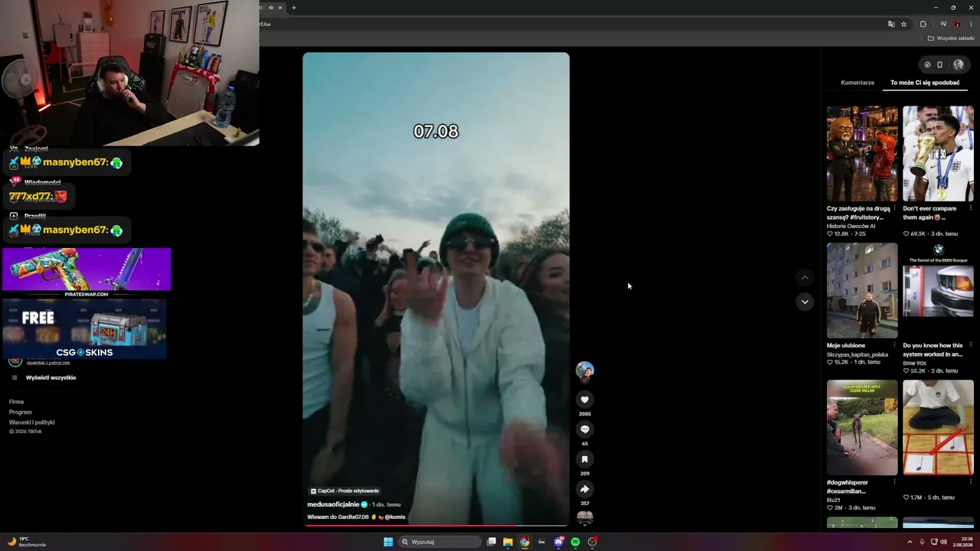Switch to the 'To może Ci się spodobać' tab
The height and width of the screenshot is (551, 980).
[925, 83]
